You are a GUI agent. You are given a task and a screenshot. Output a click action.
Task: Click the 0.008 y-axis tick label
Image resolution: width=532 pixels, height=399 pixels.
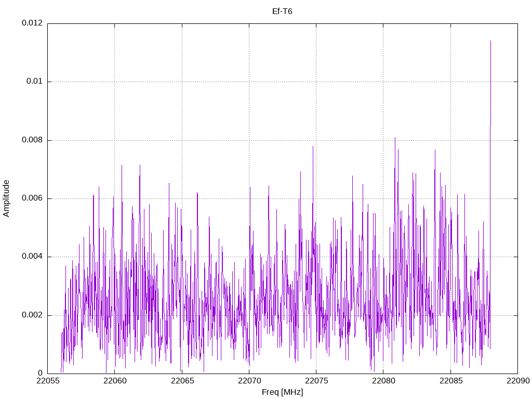click(x=32, y=140)
